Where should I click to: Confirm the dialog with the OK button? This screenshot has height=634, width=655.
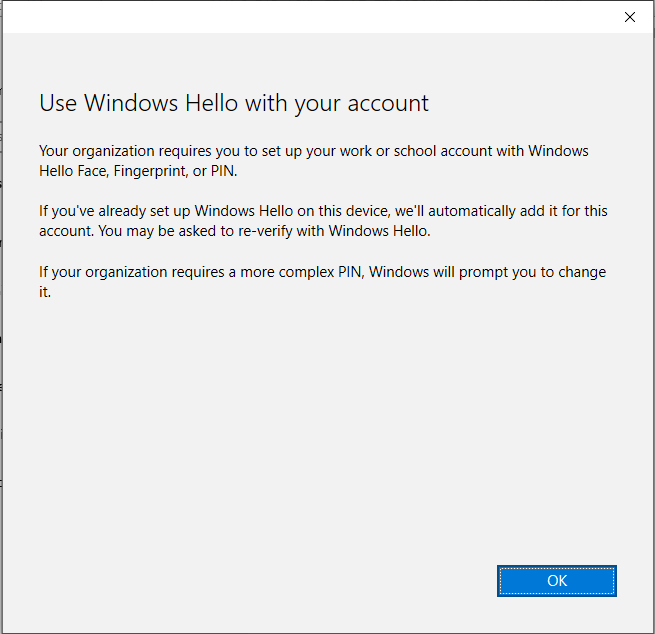pyautogui.click(x=556, y=581)
